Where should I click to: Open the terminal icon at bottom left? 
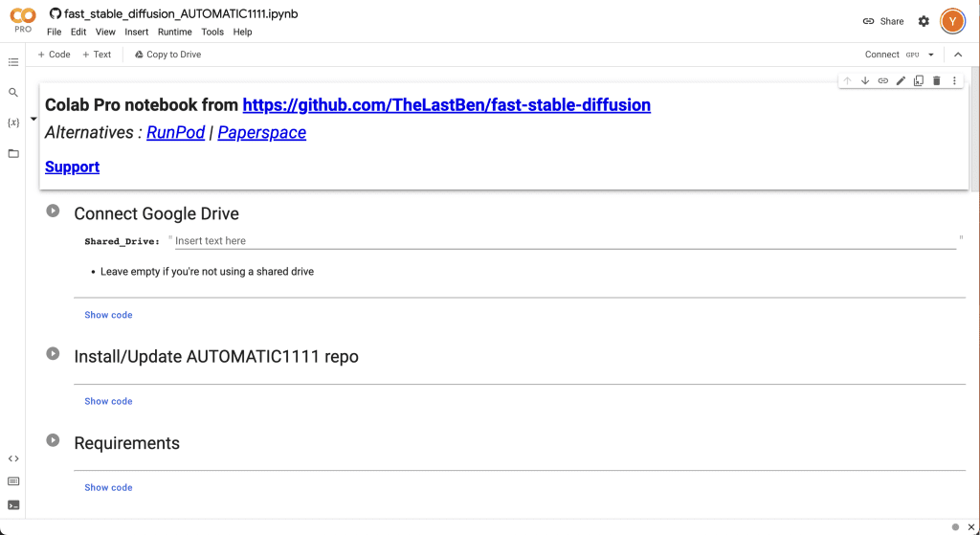pyautogui.click(x=13, y=504)
